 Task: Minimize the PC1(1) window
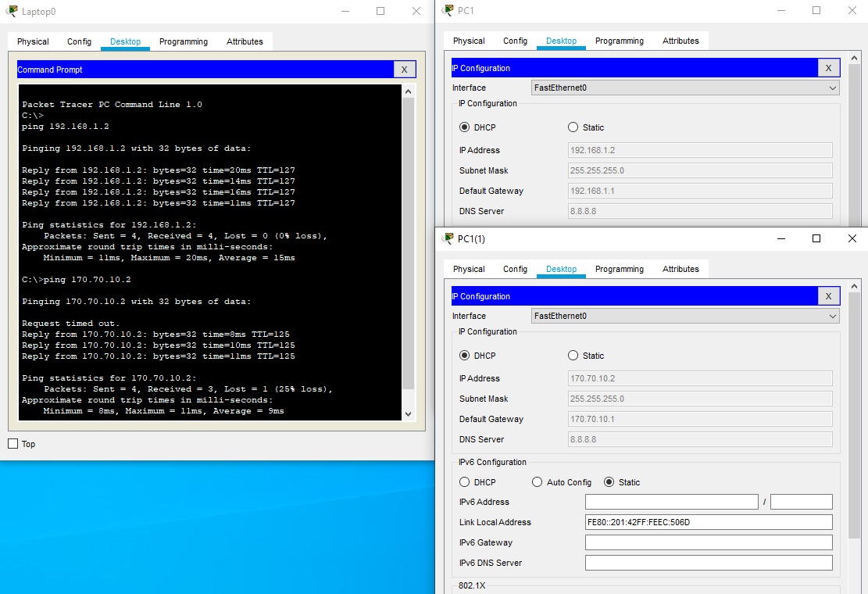point(781,238)
